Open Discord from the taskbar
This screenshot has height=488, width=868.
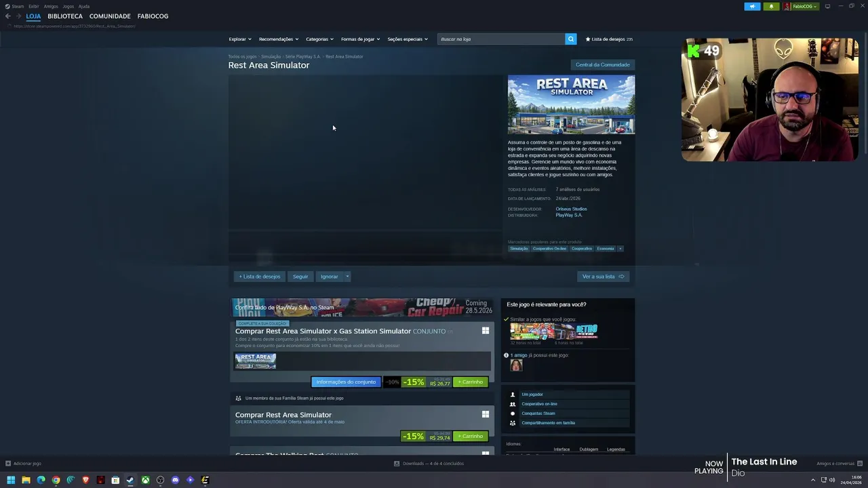[175, 480]
